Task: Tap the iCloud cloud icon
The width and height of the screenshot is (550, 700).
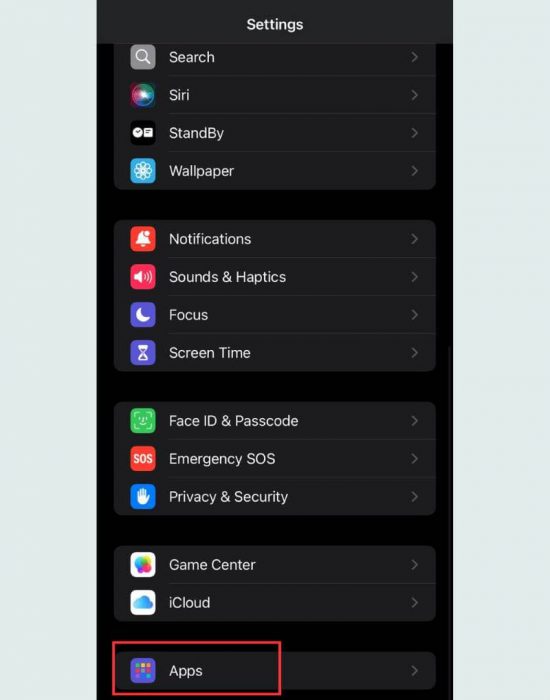Action: point(143,603)
